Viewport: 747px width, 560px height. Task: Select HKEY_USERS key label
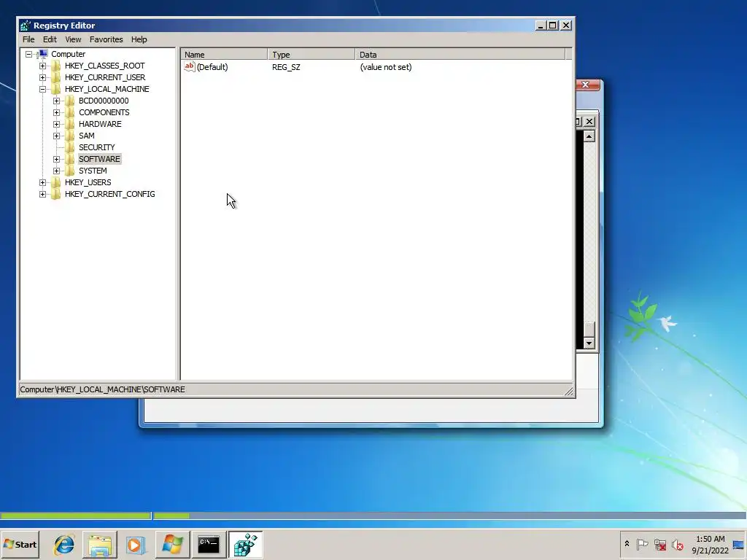(x=88, y=182)
